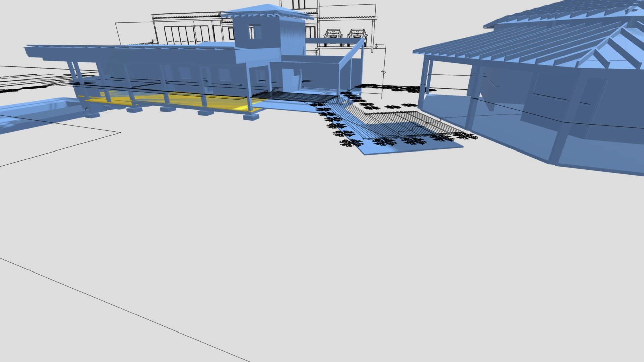The height and width of the screenshot is (362, 644).
Task: Click the hip roof on top of the tower
Action: pyautogui.click(x=267, y=11)
